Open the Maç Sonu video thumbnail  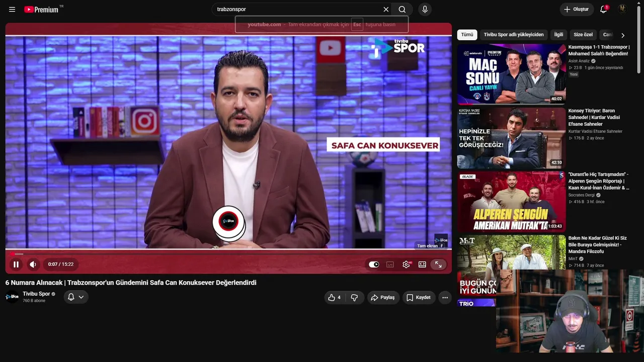(x=511, y=74)
